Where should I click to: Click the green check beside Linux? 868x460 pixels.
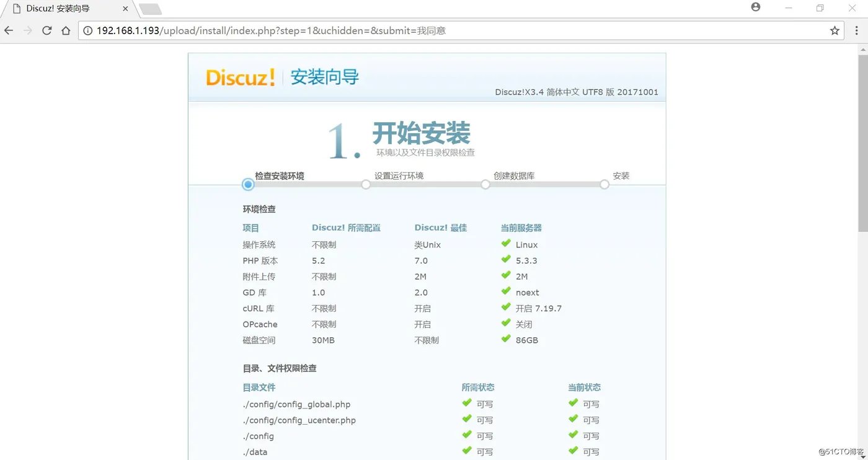pyautogui.click(x=506, y=244)
